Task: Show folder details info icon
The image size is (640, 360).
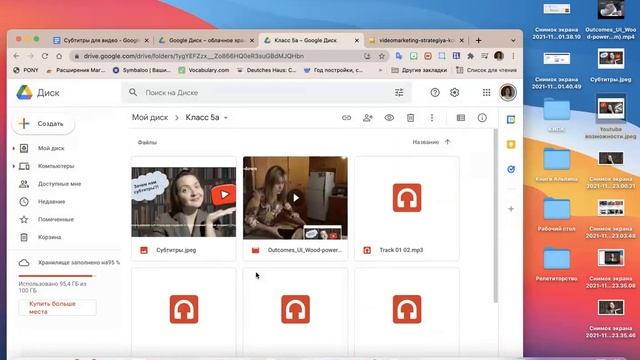Action: (x=482, y=118)
